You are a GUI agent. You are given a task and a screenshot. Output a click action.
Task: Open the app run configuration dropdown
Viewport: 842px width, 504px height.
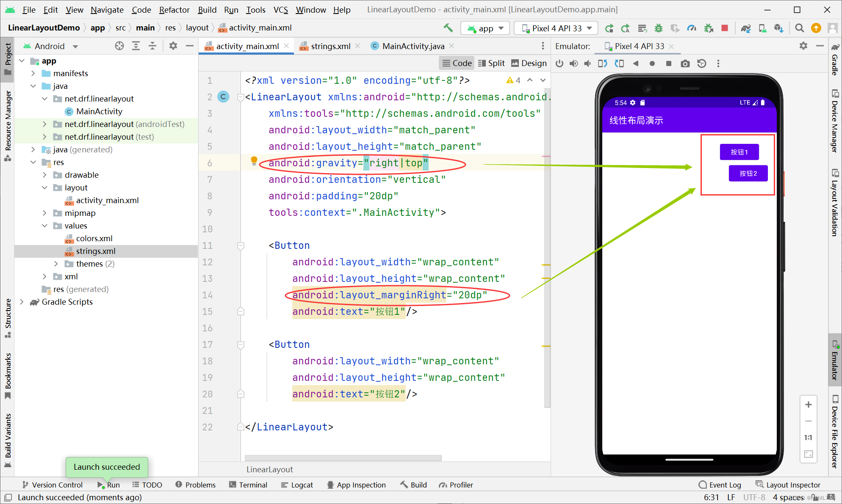pyautogui.click(x=485, y=28)
